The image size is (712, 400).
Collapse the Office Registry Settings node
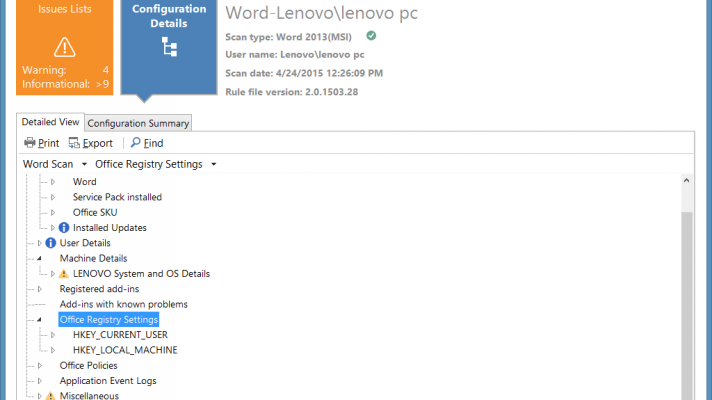pos(40,320)
